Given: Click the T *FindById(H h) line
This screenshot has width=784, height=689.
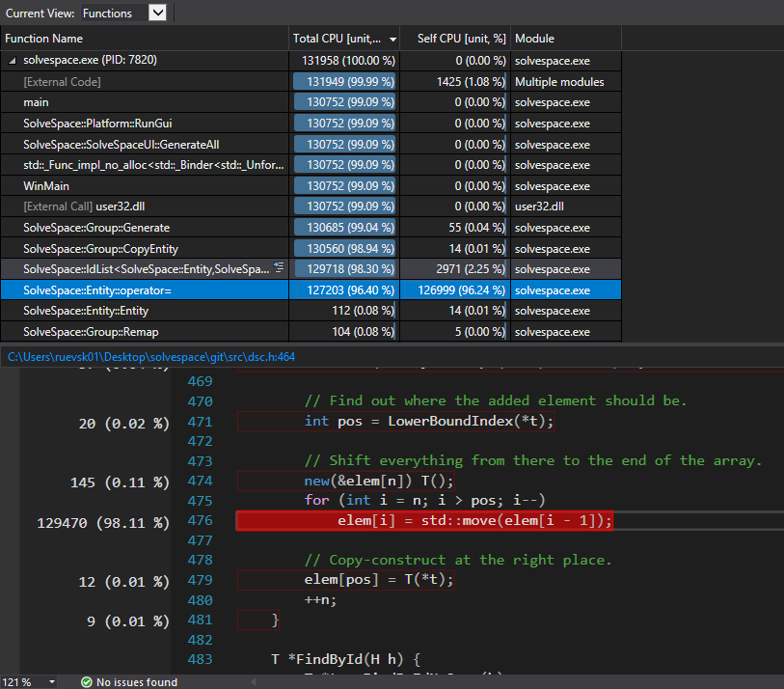Looking at the screenshot, I should click(346, 659).
